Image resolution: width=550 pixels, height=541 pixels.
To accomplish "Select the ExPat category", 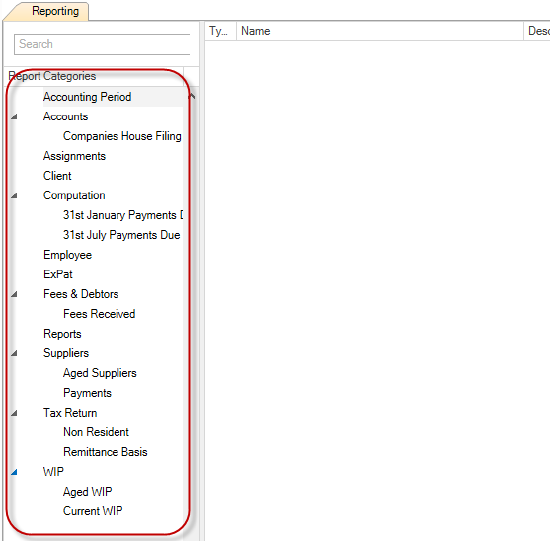I will (x=58, y=274).
